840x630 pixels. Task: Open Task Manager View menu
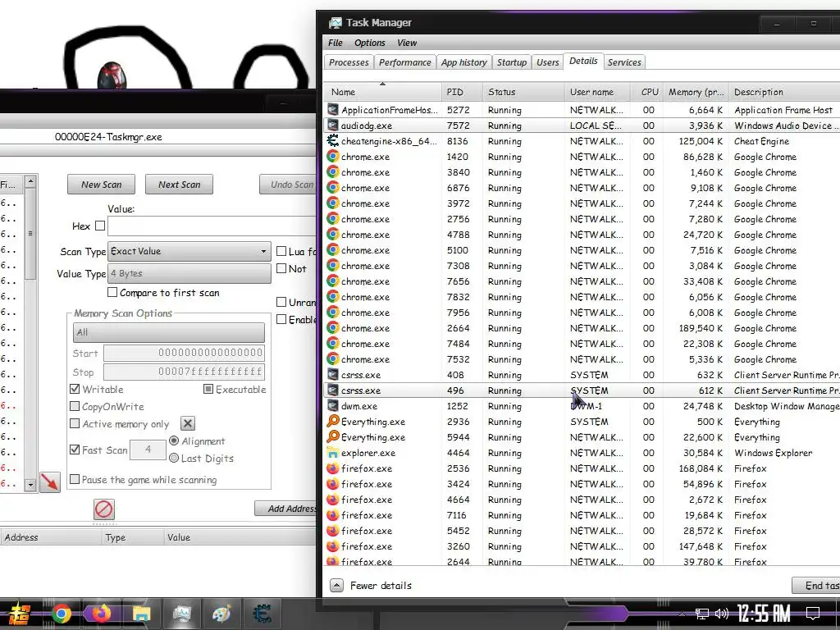pyautogui.click(x=407, y=43)
